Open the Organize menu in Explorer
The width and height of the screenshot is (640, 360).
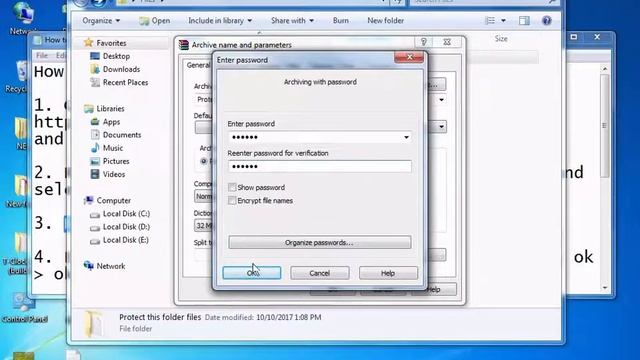pos(101,20)
